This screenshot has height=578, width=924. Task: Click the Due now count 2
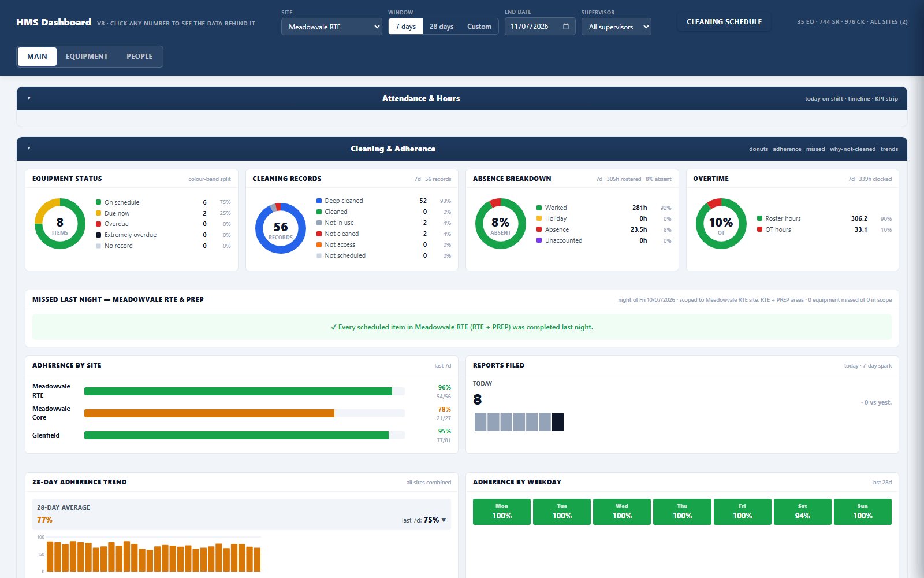click(x=204, y=213)
